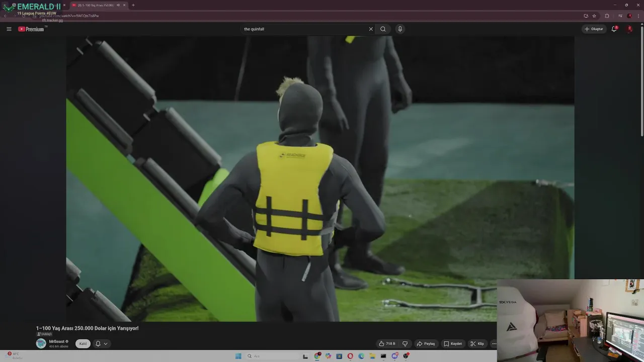Run search with the magnifier button
Image resolution: width=644 pixels, height=362 pixels.
pos(383,29)
